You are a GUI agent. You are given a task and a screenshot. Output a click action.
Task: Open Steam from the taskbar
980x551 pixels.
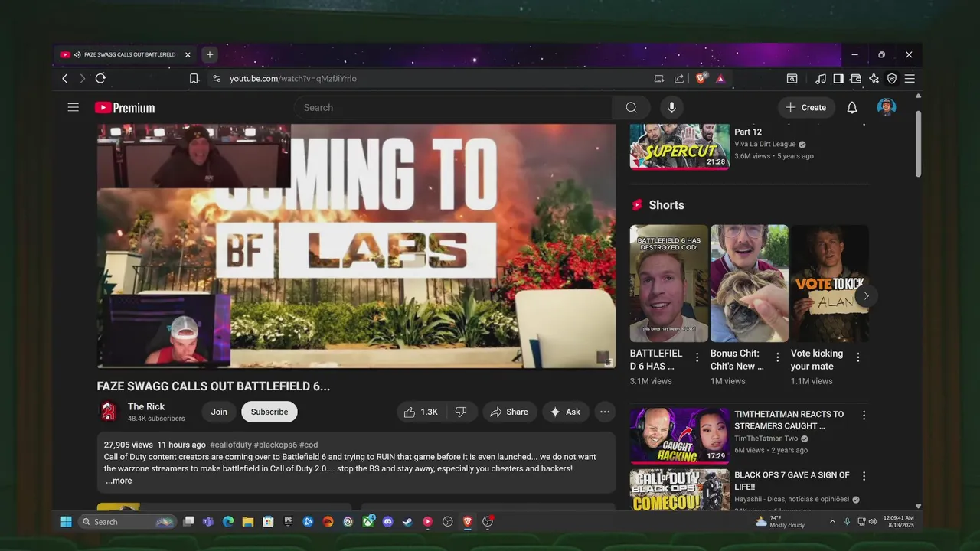[407, 521]
